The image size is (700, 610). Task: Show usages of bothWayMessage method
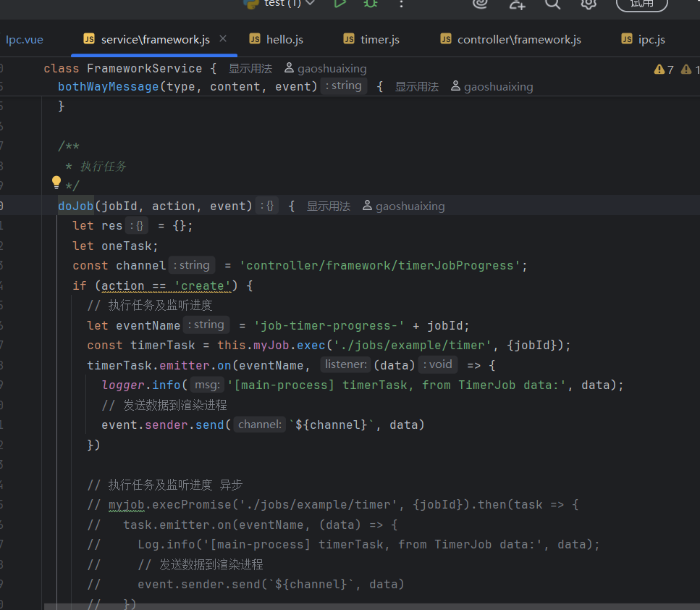pyautogui.click(x=416, y=87)
